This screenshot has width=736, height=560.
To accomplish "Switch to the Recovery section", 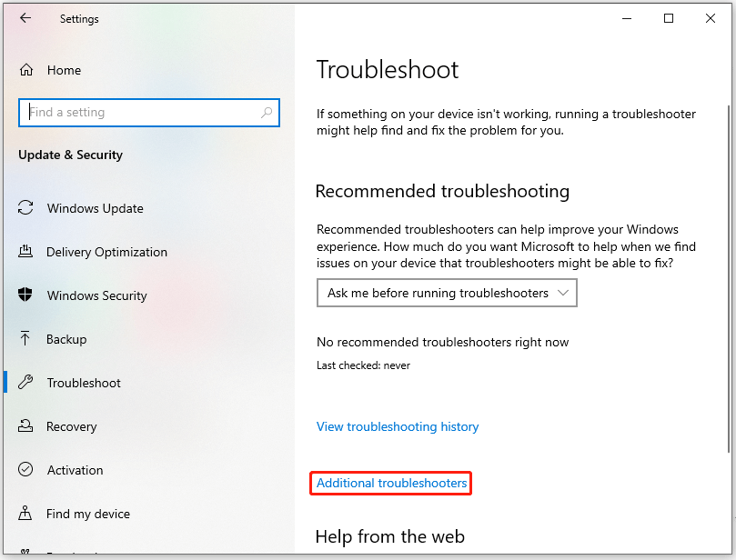I will (x=73, y=426).
